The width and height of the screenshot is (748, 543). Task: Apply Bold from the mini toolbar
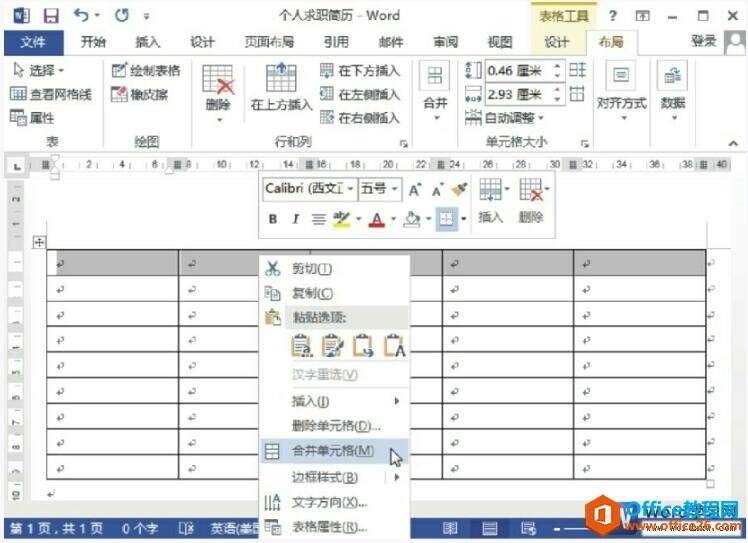pos(273,219)
